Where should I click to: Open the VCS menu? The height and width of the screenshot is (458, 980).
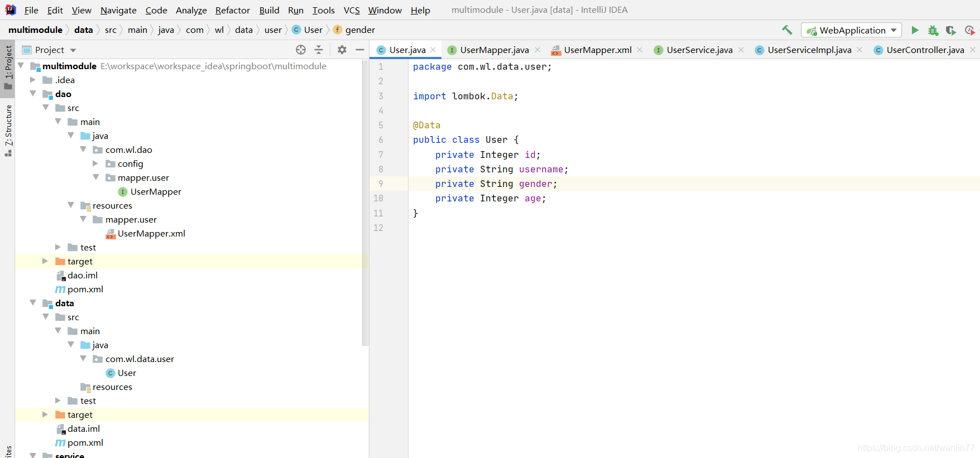coord(352,10)
